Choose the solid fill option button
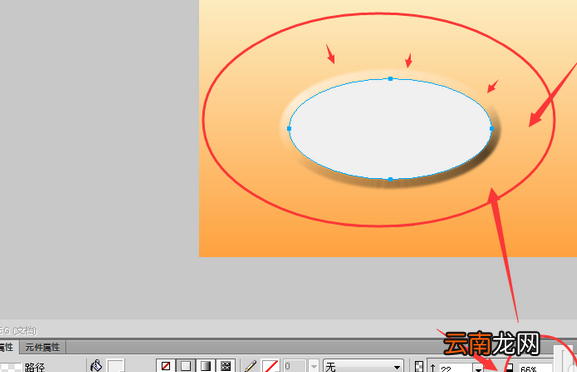 [186, 366]
